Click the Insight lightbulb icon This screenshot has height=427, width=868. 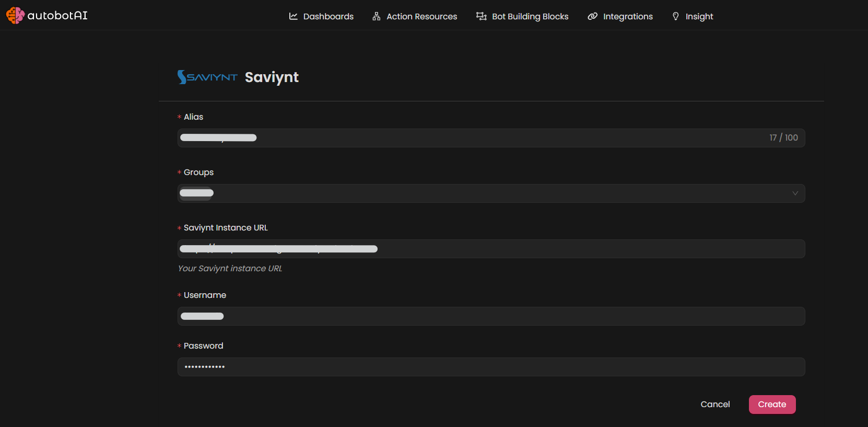[676, 16]
